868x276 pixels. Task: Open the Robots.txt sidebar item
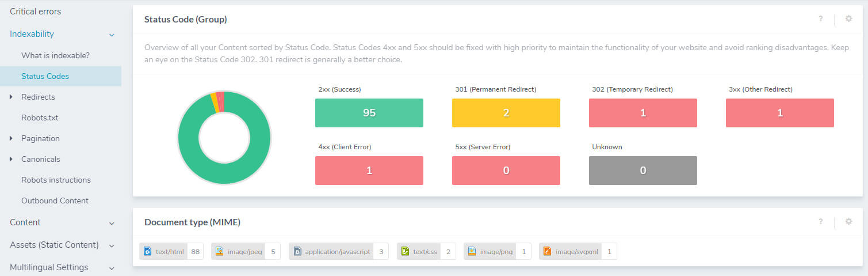pyautogui.click(x=40, y=118)
